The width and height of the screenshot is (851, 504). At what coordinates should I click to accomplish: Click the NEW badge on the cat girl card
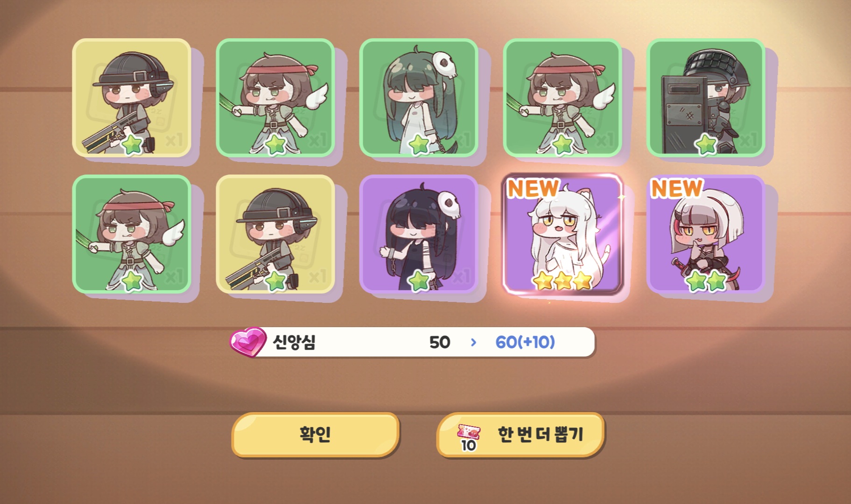533,188
